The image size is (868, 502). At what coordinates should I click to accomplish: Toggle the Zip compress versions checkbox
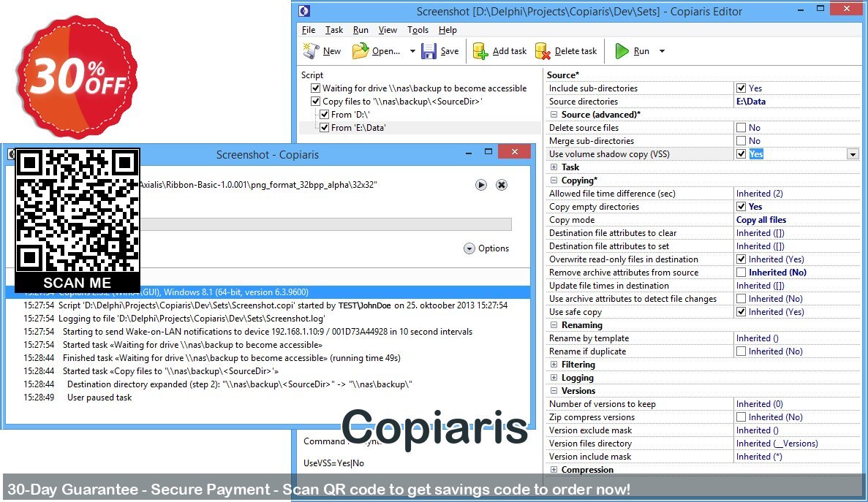coord(741,417)
